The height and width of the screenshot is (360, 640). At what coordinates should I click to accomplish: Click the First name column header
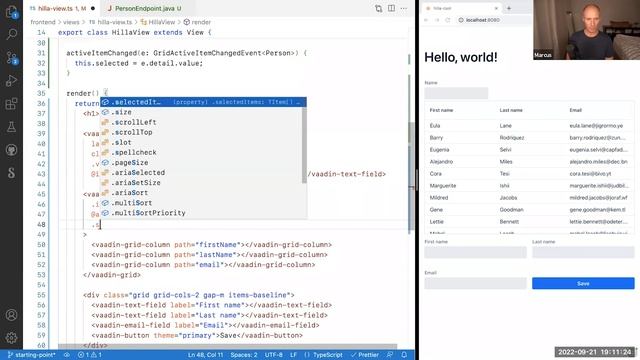tap(441, 110)
